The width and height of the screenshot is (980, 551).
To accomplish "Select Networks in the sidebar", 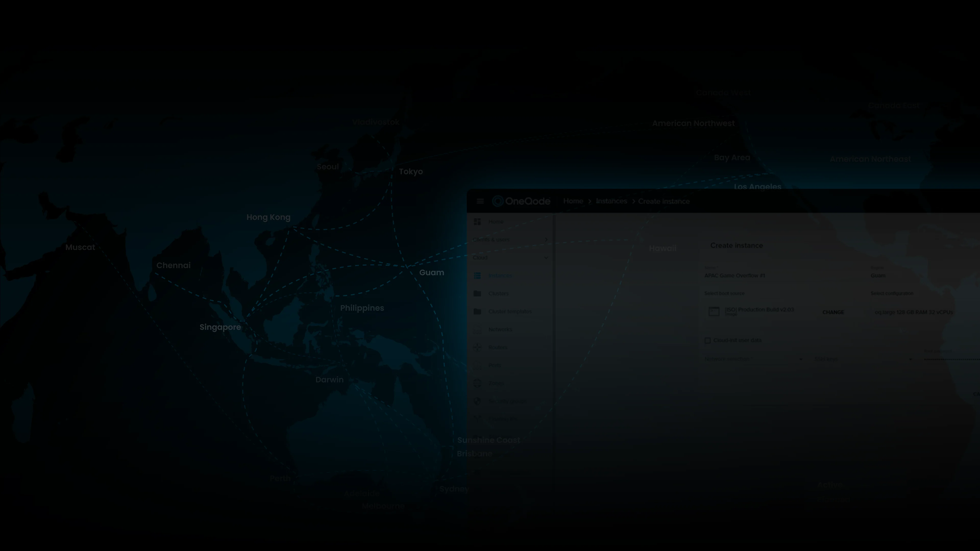I will tap(500, 329).
